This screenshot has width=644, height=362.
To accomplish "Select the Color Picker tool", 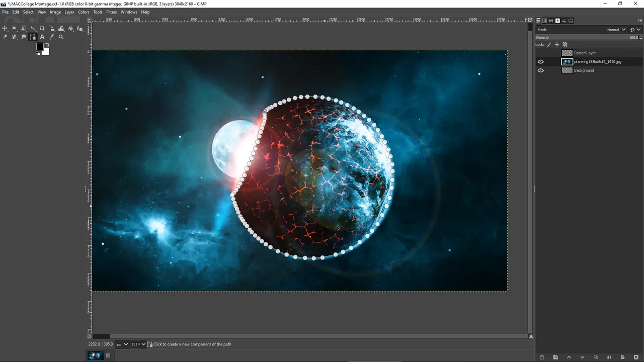I will 52,37.
